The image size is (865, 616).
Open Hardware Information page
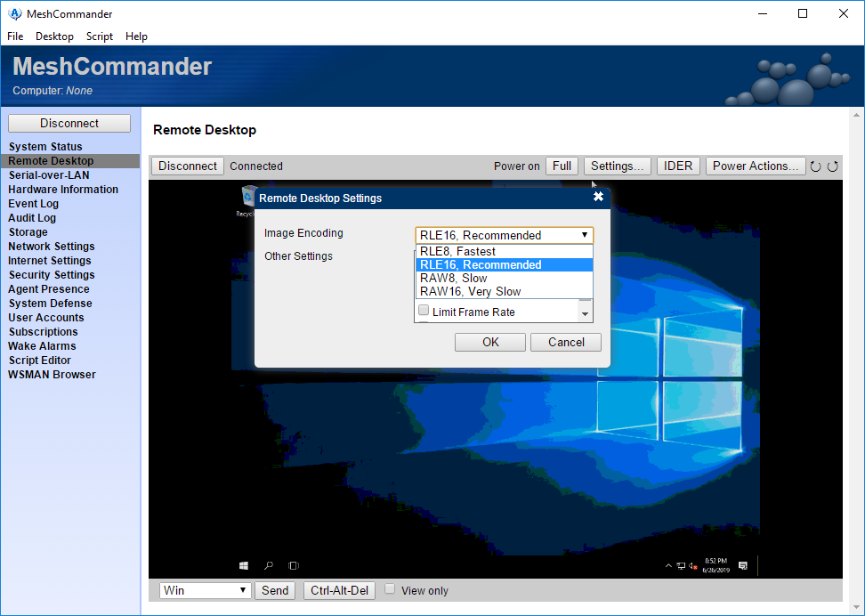point(63,190)
